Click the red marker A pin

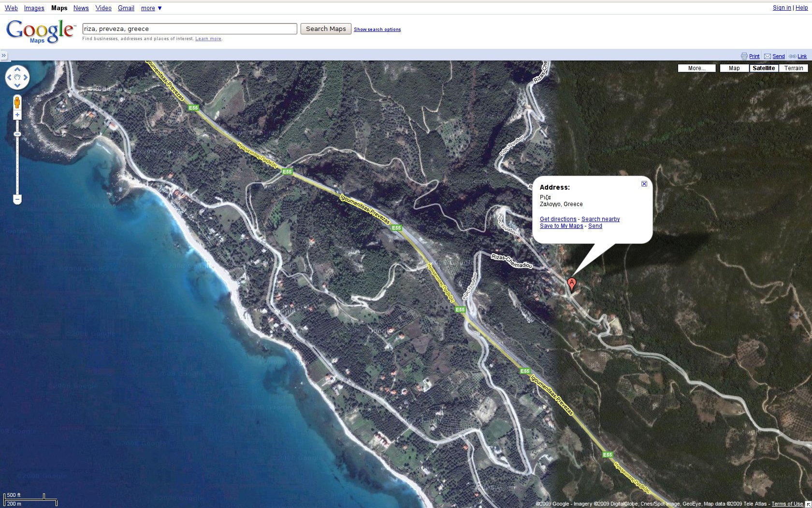point(571,284)
